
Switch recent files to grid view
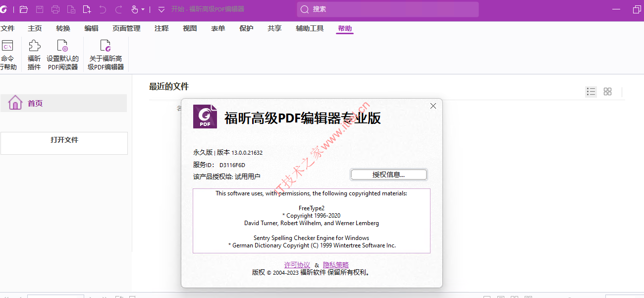coord(608,91)
